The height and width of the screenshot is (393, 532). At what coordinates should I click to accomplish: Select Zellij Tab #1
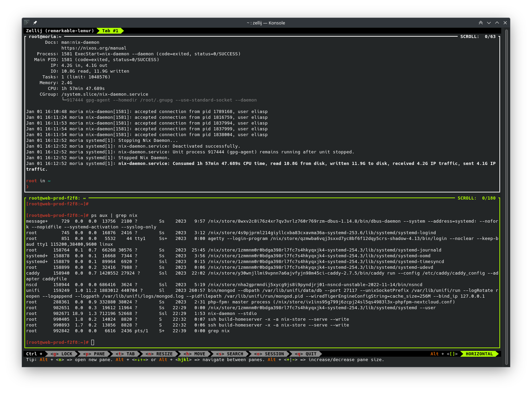(110, 31)
